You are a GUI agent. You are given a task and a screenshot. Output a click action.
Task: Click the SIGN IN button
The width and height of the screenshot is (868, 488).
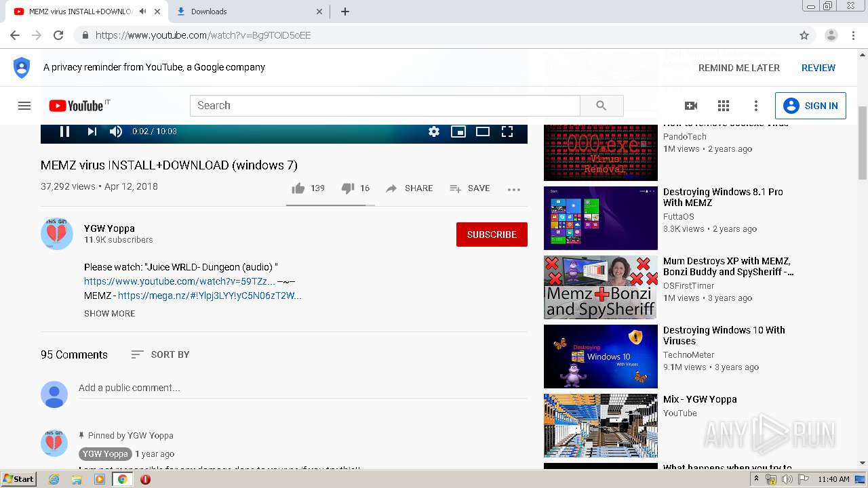(810, 106)
